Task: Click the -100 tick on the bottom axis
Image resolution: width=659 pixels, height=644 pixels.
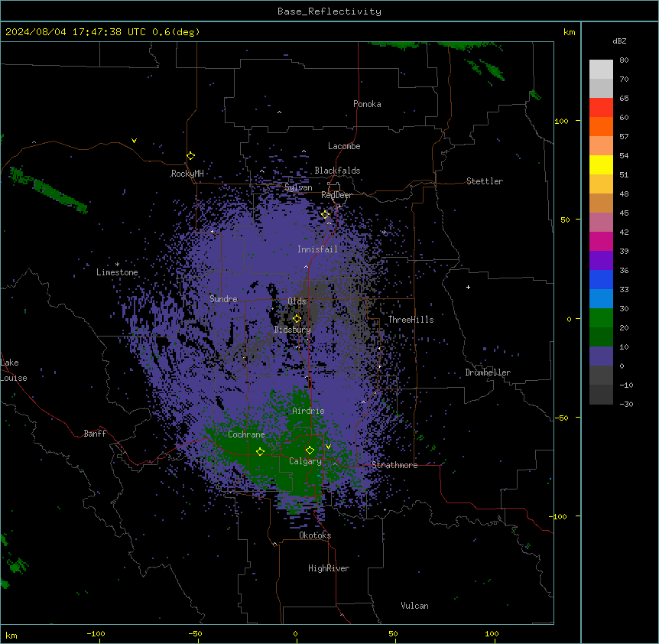Action: coord(96,633)
